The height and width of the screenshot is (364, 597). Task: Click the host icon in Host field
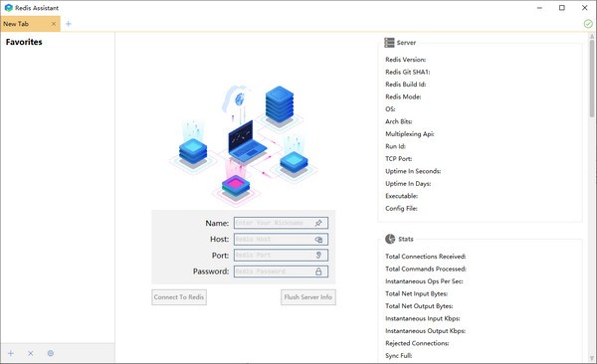coord(318,240)
